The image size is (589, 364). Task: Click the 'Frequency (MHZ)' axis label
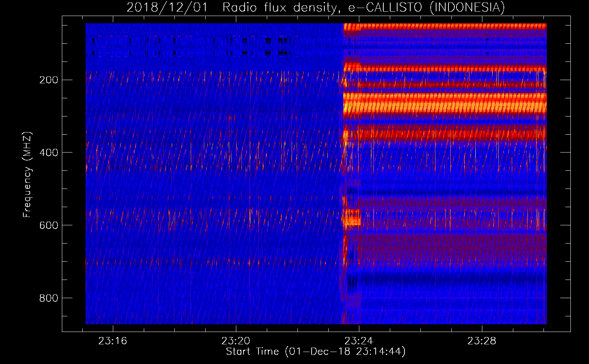(x=27, y=174)
